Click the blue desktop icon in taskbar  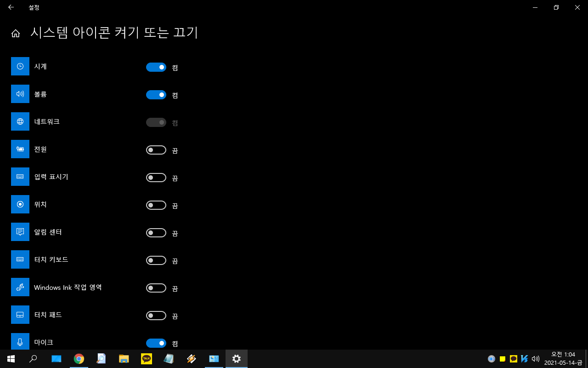click(57, 359)
